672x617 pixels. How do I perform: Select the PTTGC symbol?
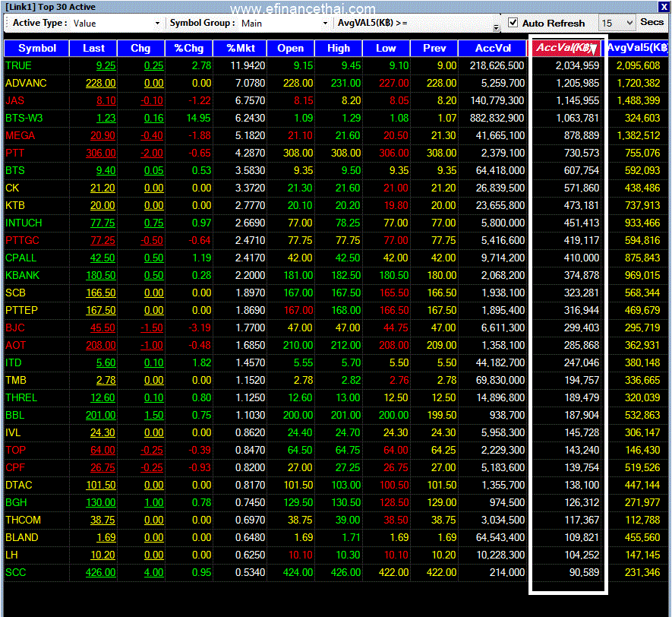(22, 241)
